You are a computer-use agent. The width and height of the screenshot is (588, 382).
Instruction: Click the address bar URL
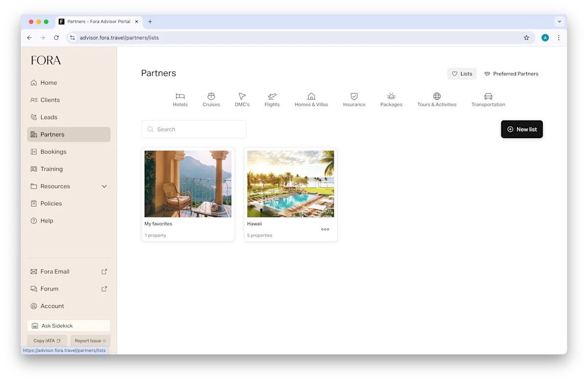[x=119, y=38]
